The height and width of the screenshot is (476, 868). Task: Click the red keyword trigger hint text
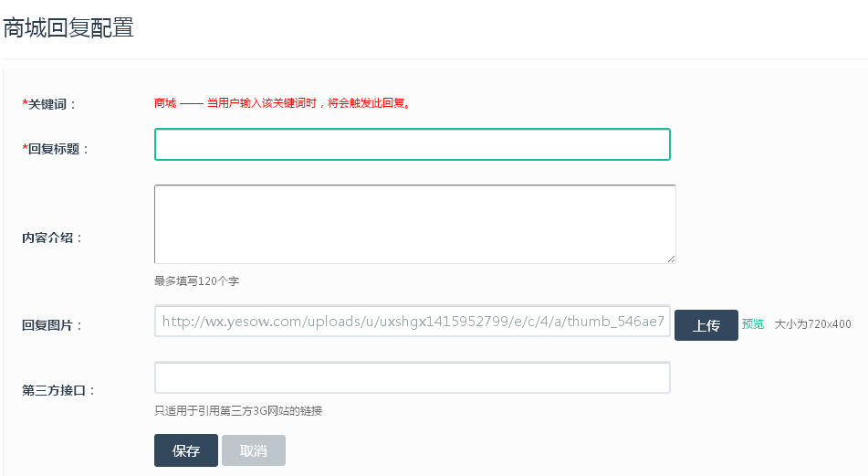[309, 103]
